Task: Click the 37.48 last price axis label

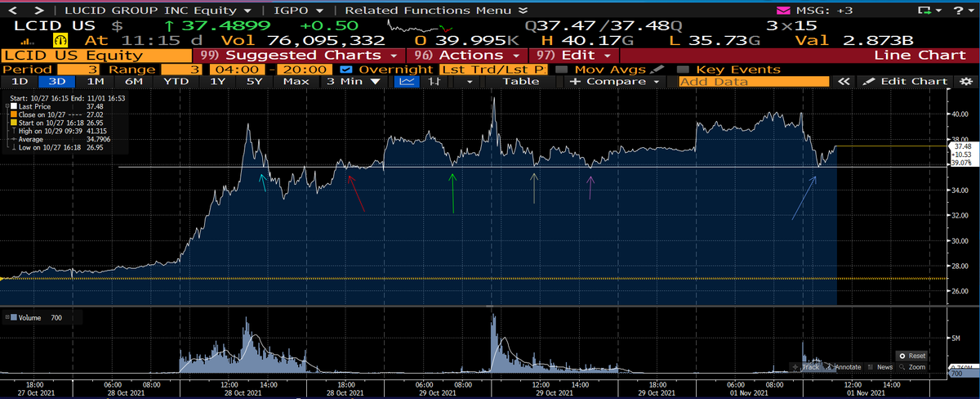Action: click(963, 146)
